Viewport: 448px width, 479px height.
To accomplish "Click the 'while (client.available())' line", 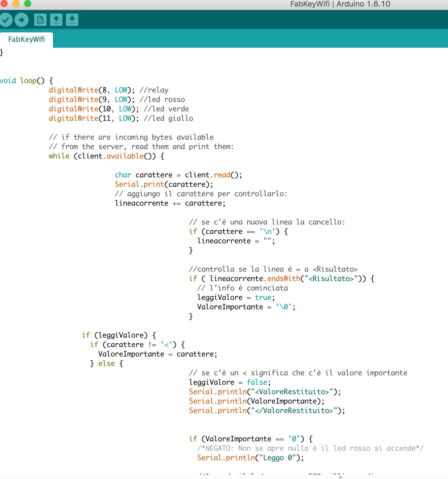I will coord(107,156).
